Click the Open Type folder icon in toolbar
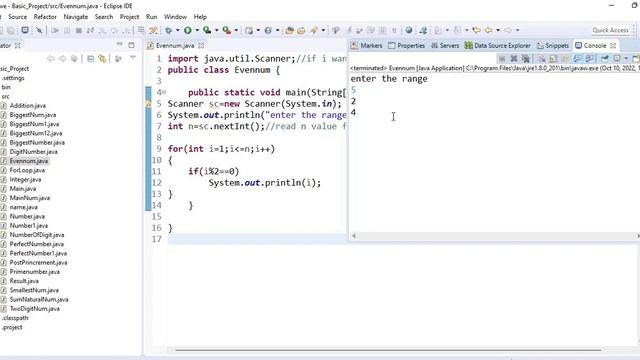This screenshot has width=640, height=360. pyautogui.click(x=289, y=30)
